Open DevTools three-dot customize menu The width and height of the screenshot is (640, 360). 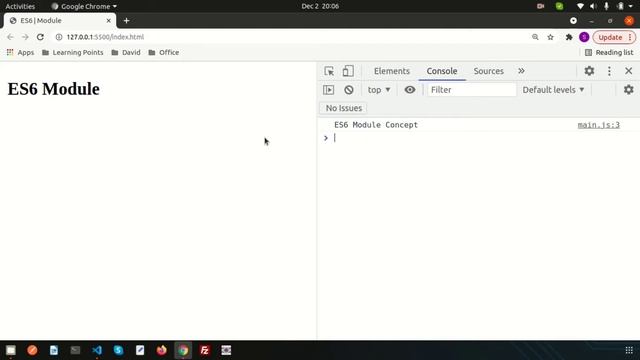[609, 71]
